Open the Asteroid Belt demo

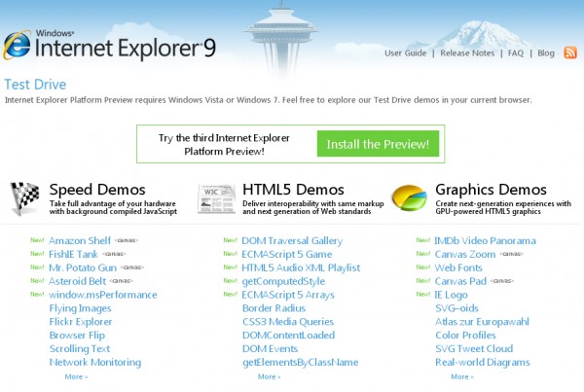click(x=78, y=281)
